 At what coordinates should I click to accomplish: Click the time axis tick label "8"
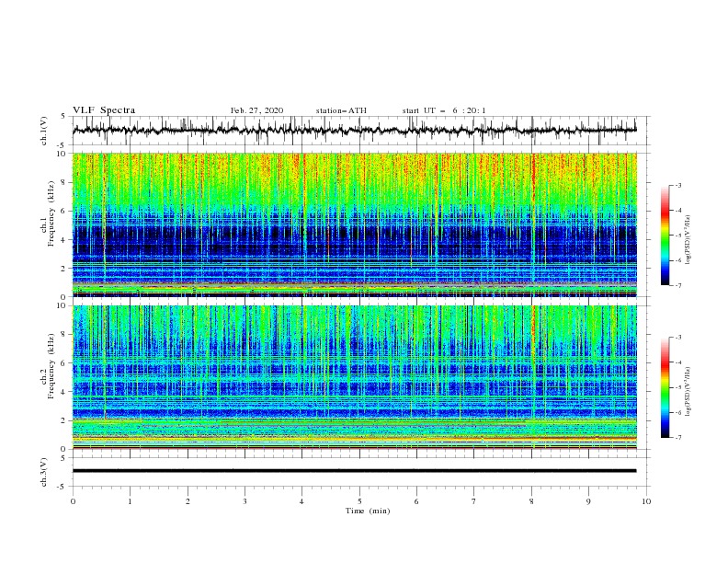point(531,501)
